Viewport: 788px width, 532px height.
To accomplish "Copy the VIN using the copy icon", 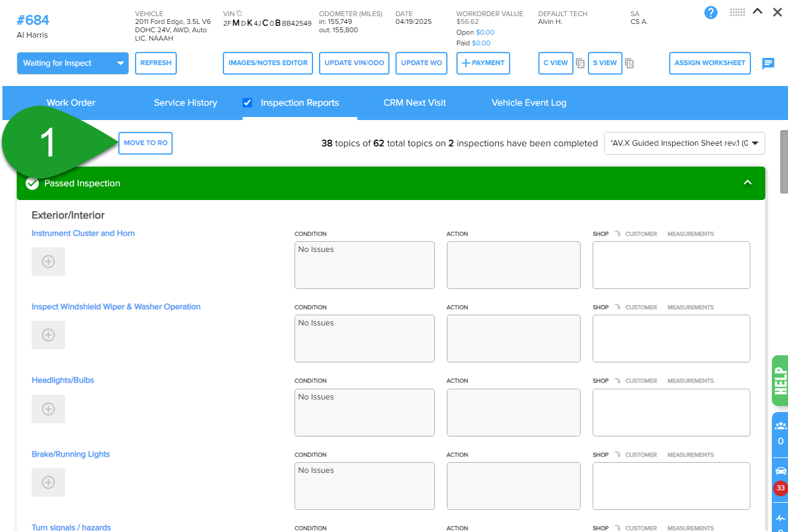I will pyautogui.click(x=240, y=13).
